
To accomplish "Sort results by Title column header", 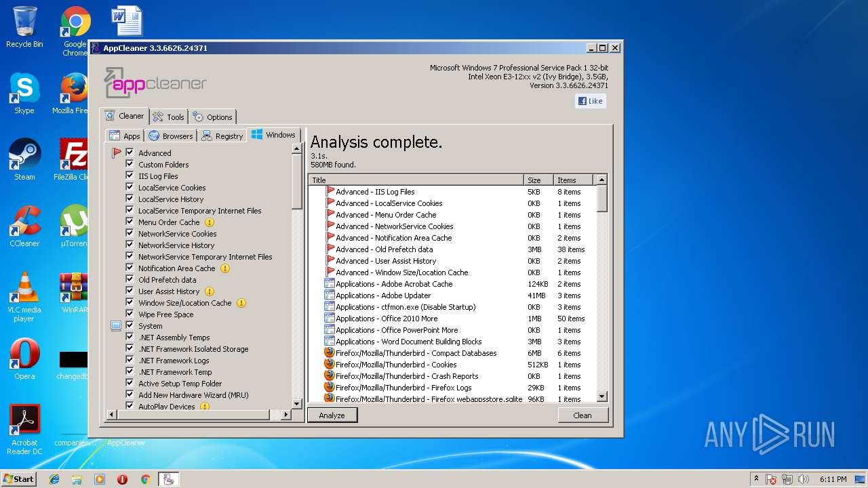I will [x=416, y=180].
